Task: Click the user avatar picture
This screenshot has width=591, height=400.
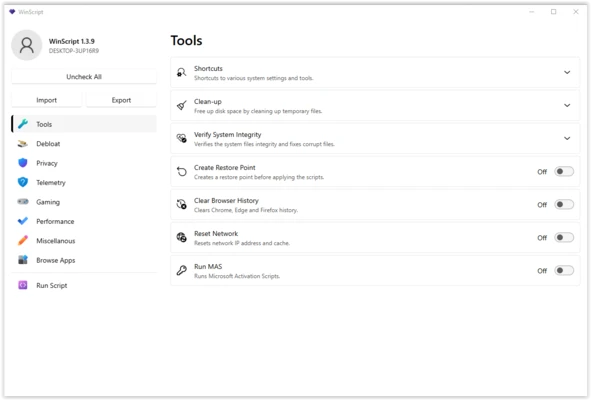Action: [x=26, y=45]
